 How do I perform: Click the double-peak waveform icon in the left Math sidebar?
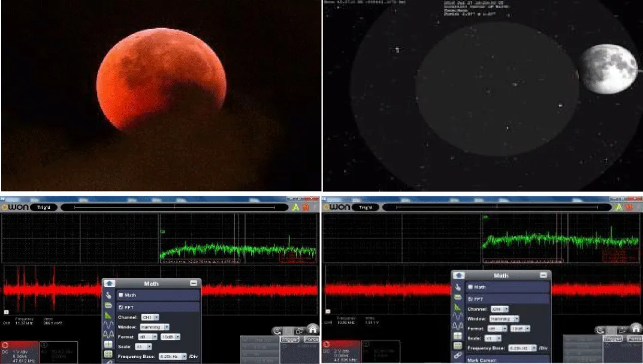pos(108,335)
